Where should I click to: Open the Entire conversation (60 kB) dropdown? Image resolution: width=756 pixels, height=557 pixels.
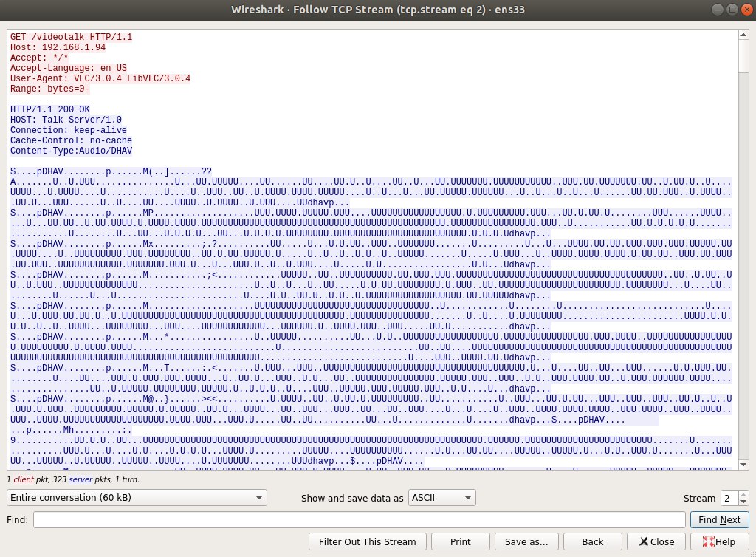tap(137, 498)
